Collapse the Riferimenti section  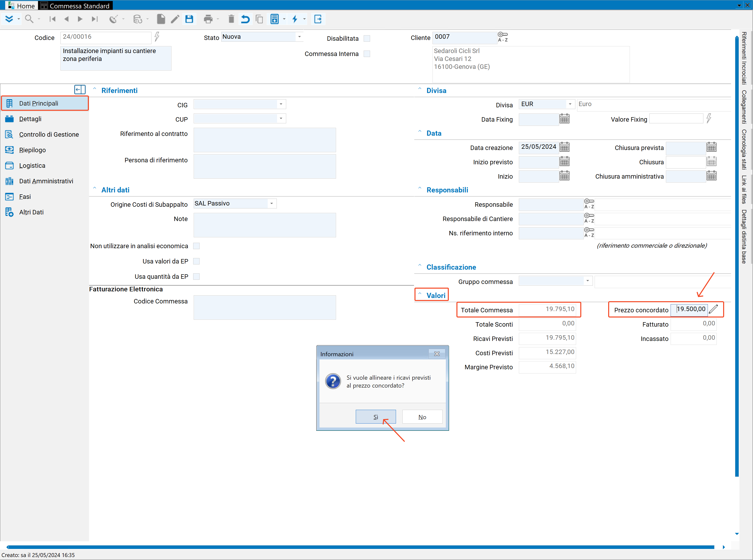(x=94, y=89)
